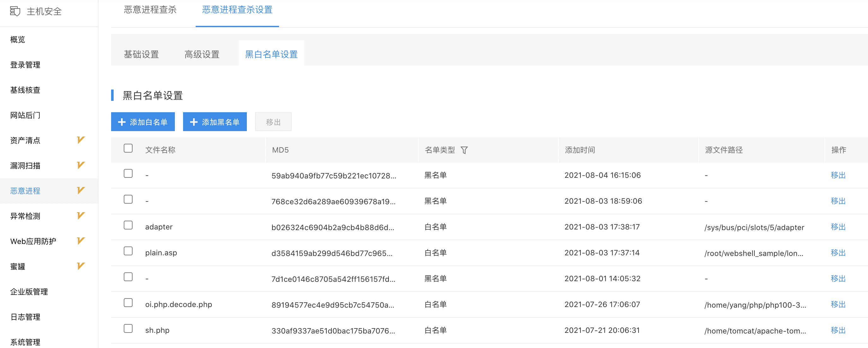Click the V badge beside 异常检测
868x348 pixels.
[x=80, y=216]
